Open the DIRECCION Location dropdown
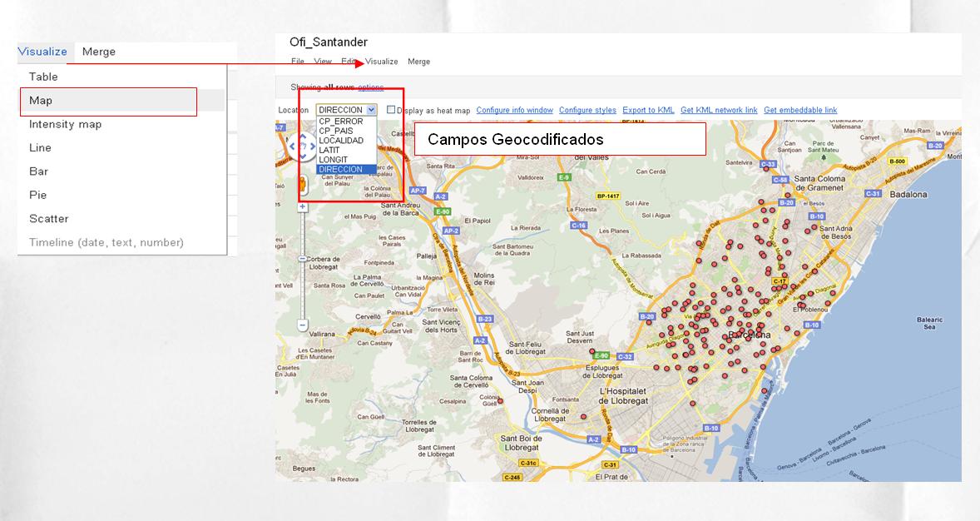980x521 pixels. (372, 110)
